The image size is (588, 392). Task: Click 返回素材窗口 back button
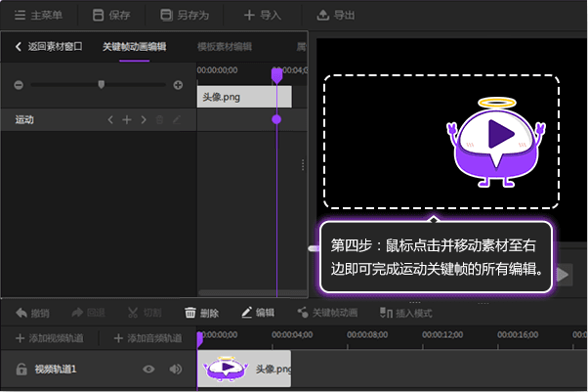coord(48,46)
